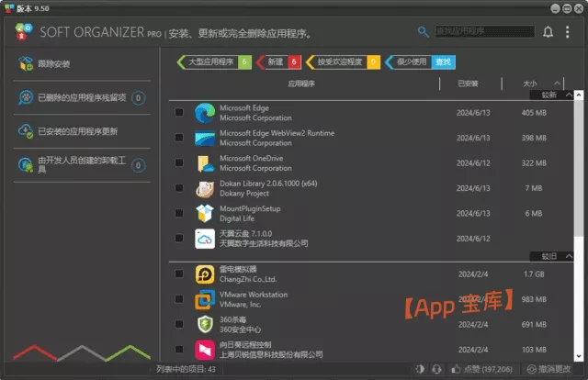Select the 新建 filter tab
This screenshot has width=588, height=380.
point(279,61)
